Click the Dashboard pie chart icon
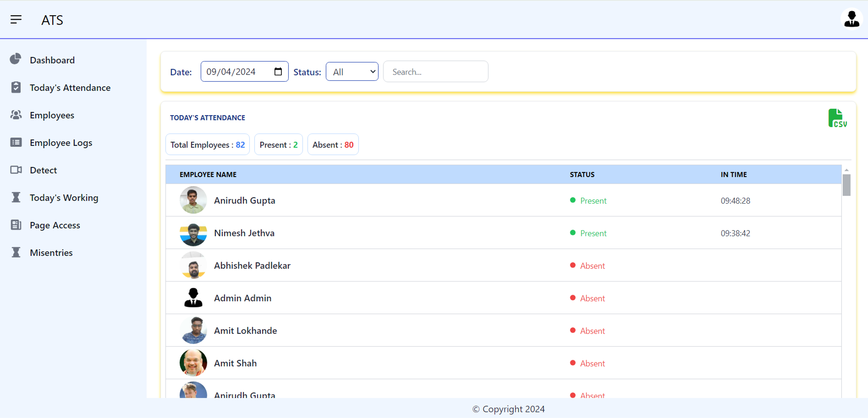The image size is (868, 418). [16, 59]
